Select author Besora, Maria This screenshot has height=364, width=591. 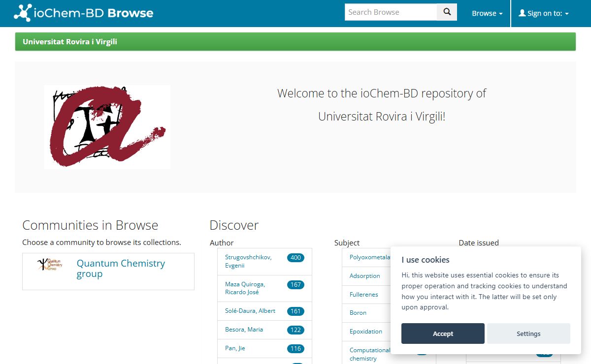point(244,330)
